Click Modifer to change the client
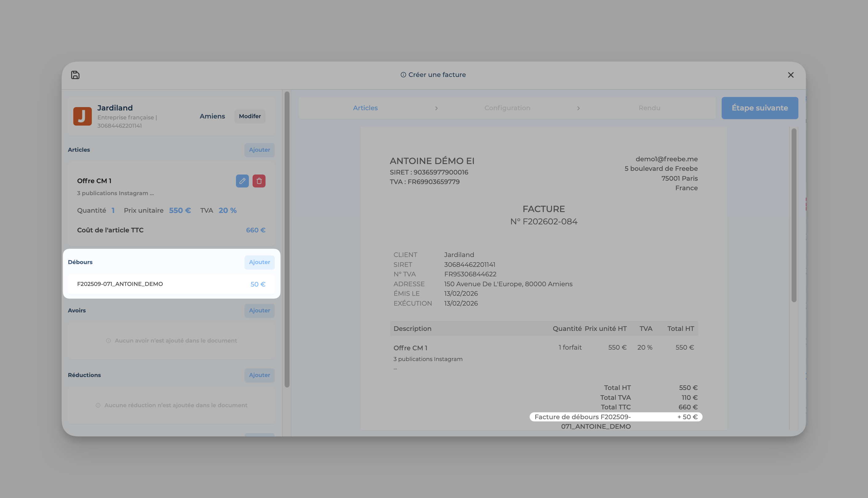The image size is (868, 498). coord(249,116)
